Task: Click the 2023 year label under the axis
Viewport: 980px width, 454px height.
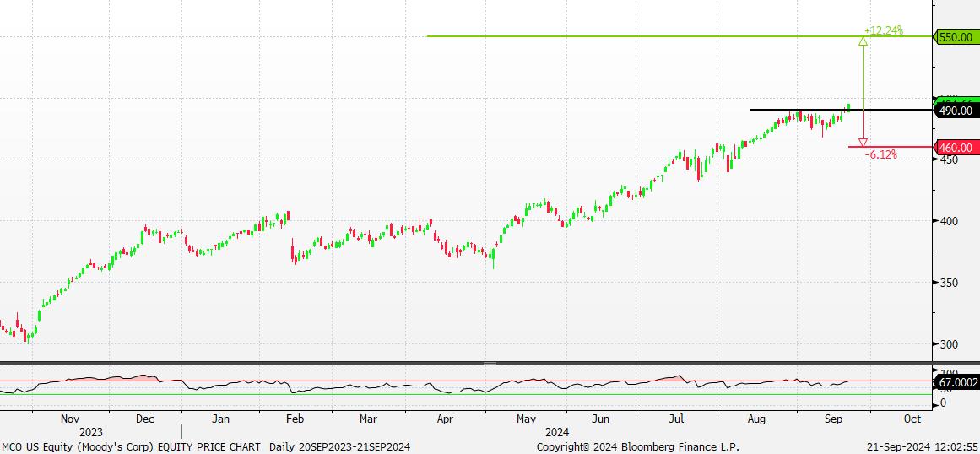Action: (x=91, y=432)
